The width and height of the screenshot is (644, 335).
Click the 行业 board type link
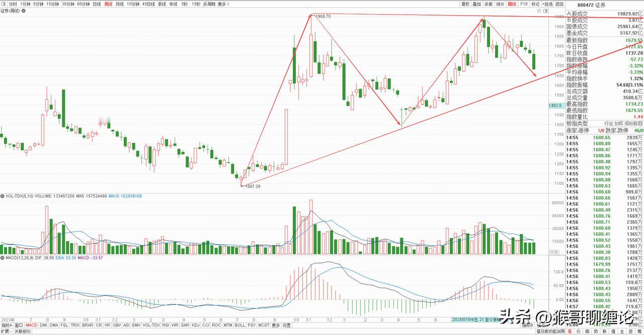point(609,123)
